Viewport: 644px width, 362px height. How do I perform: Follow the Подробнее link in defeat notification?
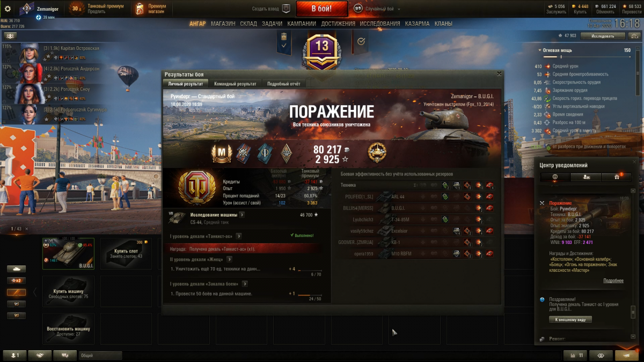coord(613,280)
